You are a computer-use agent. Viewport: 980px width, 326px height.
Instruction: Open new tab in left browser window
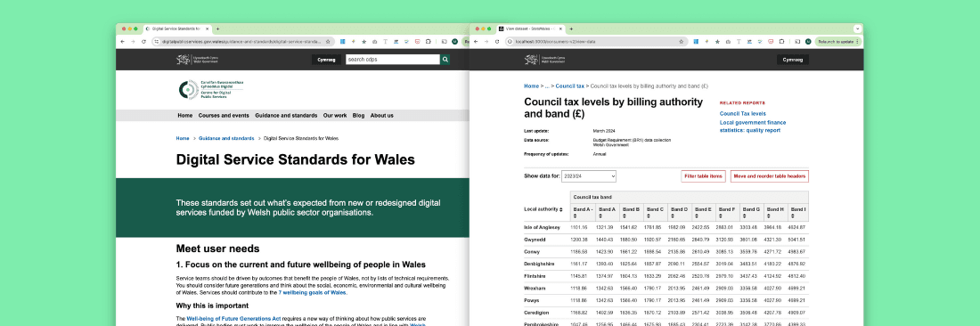(x=217, y=29)
